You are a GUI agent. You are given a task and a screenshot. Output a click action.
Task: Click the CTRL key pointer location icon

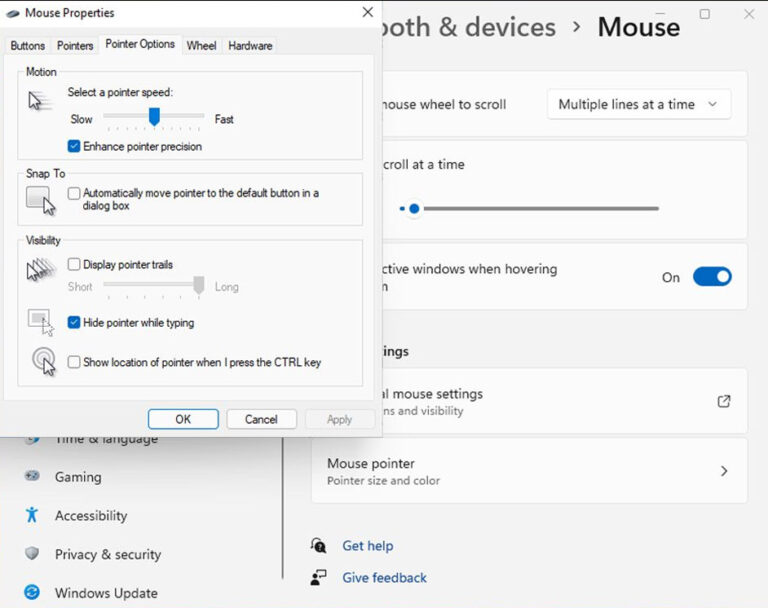pos(44,362)
